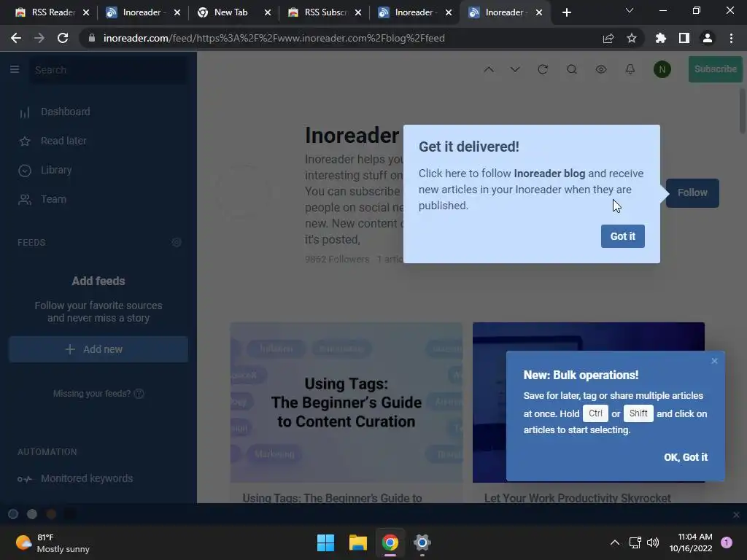Screen dimensions: 747x560
Task: Expand tab search dropdown chevron
Action: pyautogui.click(x=630, y=10)
